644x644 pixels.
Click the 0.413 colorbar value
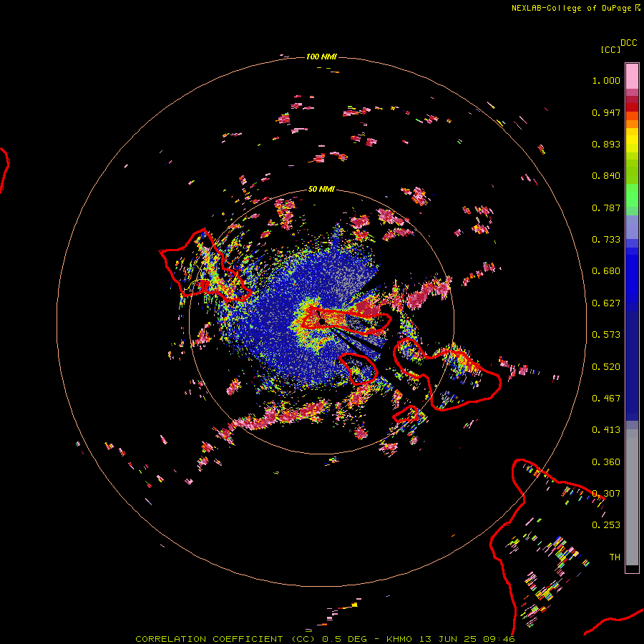coord(606,430)
